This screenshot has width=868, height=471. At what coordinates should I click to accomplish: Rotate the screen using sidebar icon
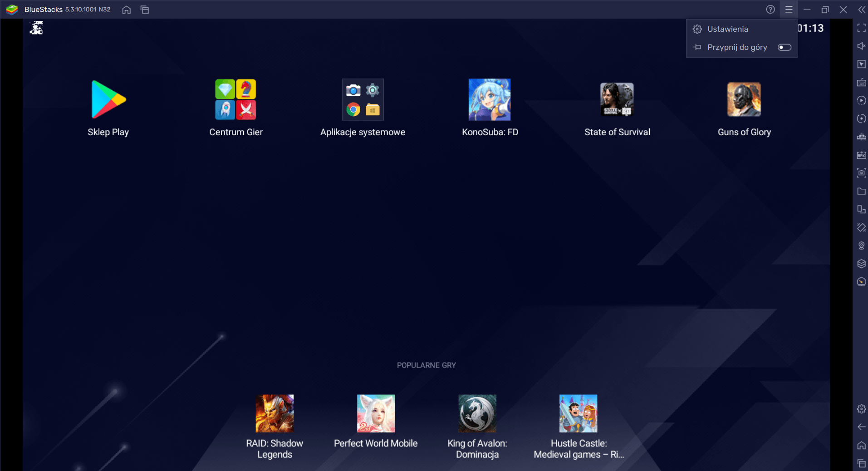tap(861, 227)
